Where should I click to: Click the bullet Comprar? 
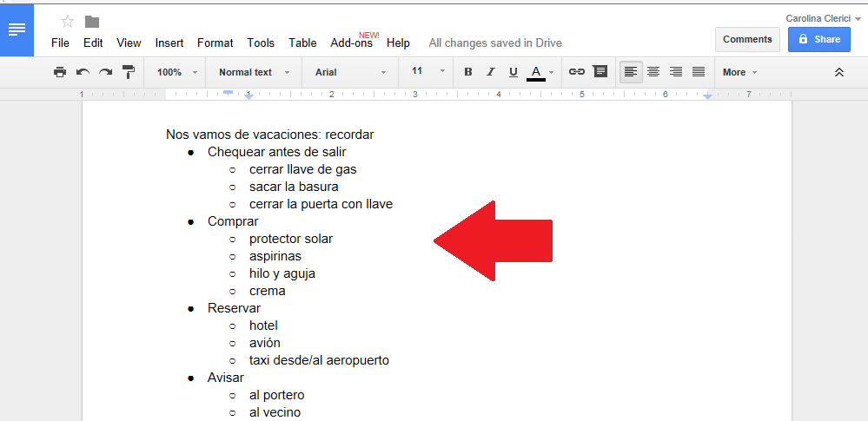pyautogui.click(x=233, y=221)
